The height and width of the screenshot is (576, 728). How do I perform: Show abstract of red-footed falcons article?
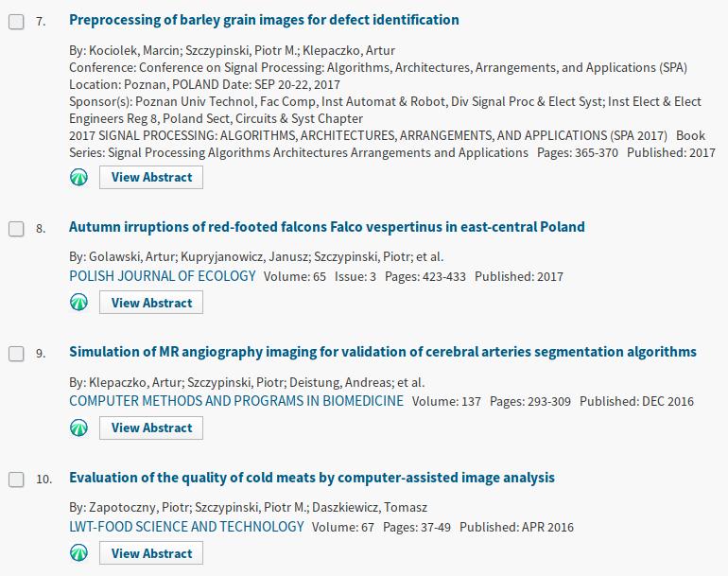click(151, 303)
